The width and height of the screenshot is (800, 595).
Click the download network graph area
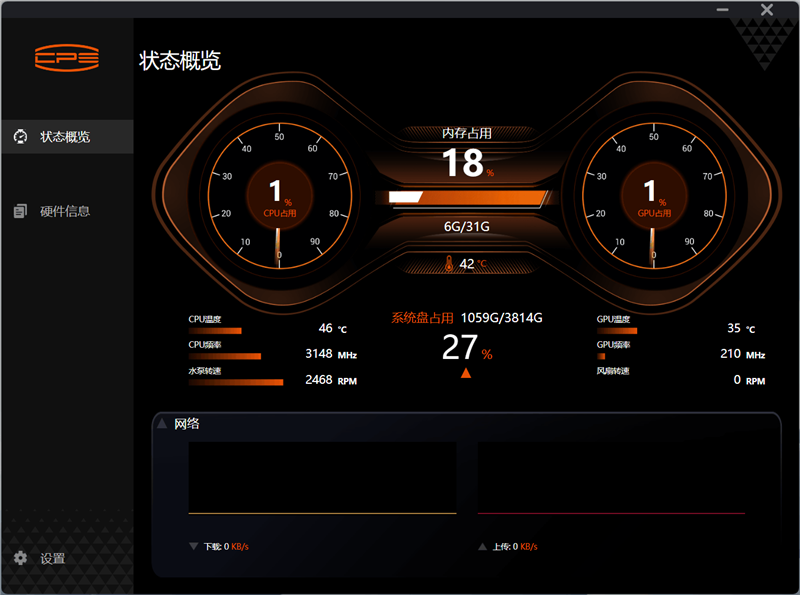322,480
